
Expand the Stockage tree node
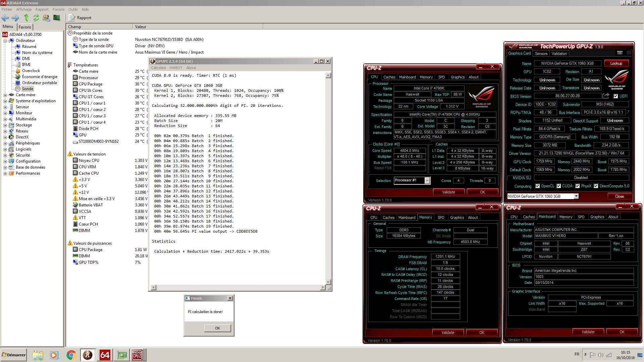[5, 125]
